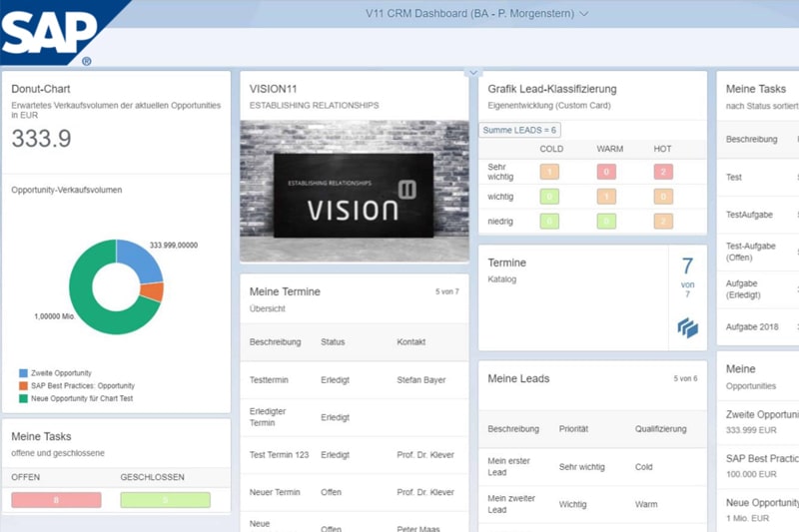Open Meine Tasks nach Status sortiert header
799x532 pixels.
click(x=758, y=96)
